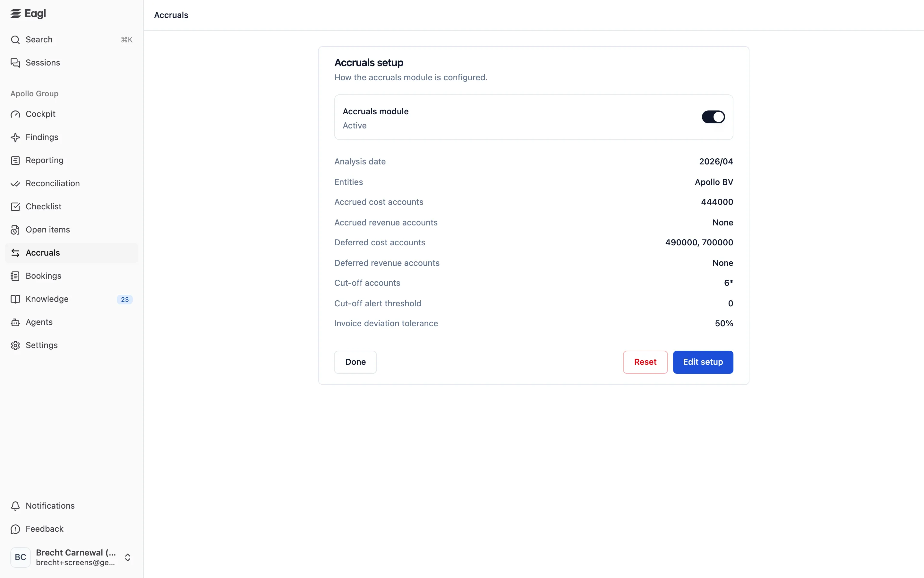
Task: Click the Accruals setup heading
Action: coord(368,63)
